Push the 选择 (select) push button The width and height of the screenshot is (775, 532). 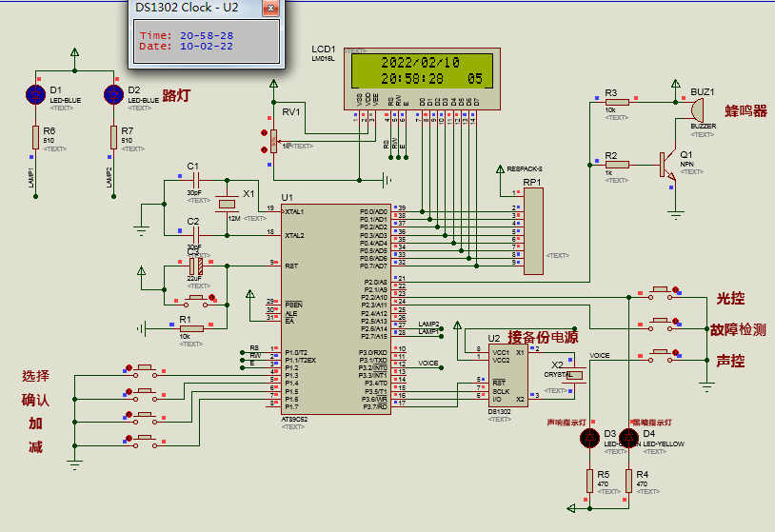146,371
